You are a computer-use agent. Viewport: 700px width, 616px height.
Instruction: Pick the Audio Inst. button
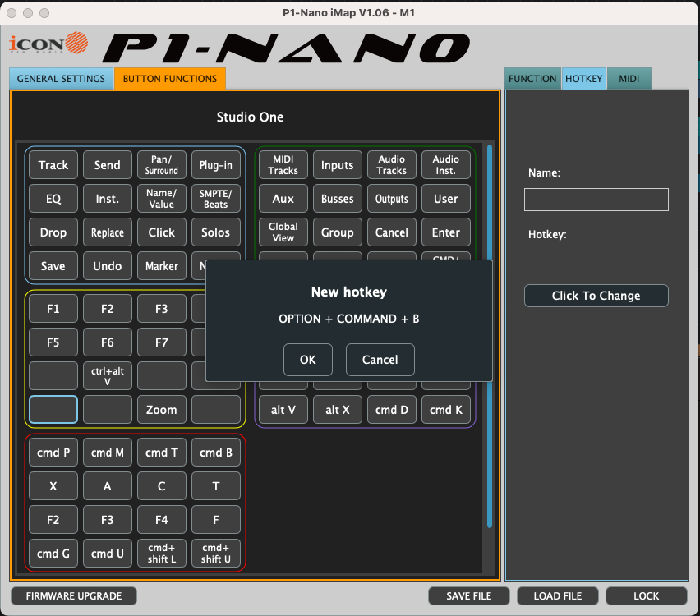(x=445, y=165)
